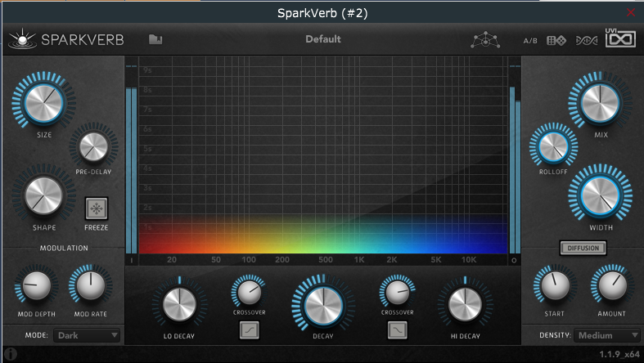Click the Mod Rate knob
Viewport: 644px width, 363px height.
pyautogui.click(x=90, y=285)
